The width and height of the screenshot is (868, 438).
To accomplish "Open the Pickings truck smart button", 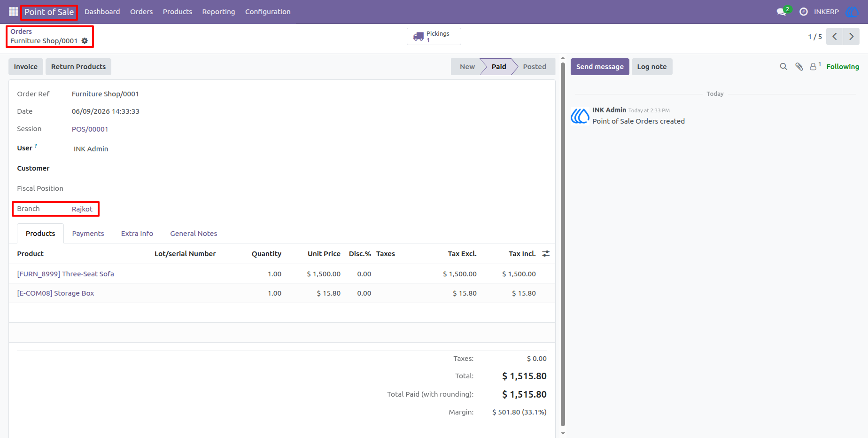I will coord(434,37).
